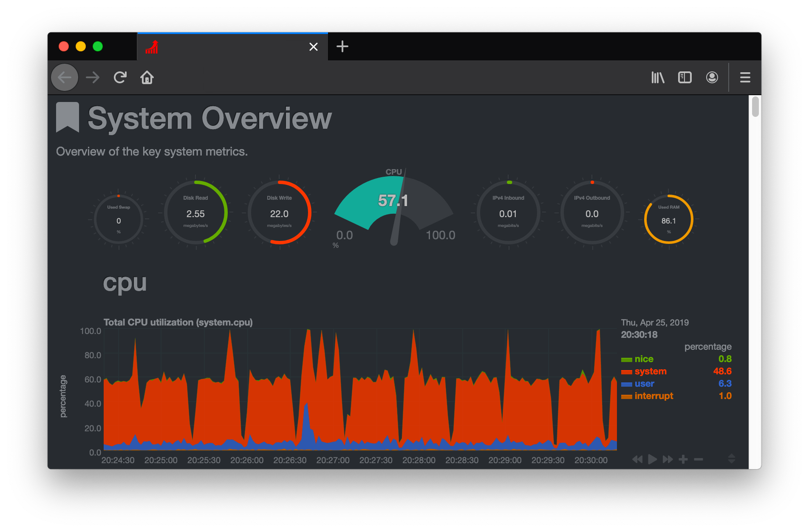Click the 20:30:00 time axis label
This screenshot has width=809, height=532.
[x=591, y=460]
